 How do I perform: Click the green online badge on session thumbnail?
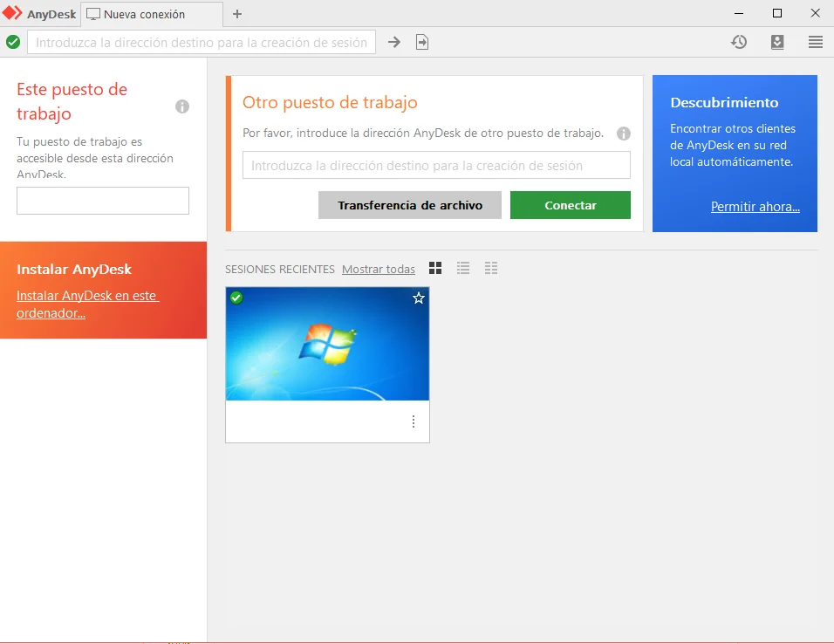point(236,298)
